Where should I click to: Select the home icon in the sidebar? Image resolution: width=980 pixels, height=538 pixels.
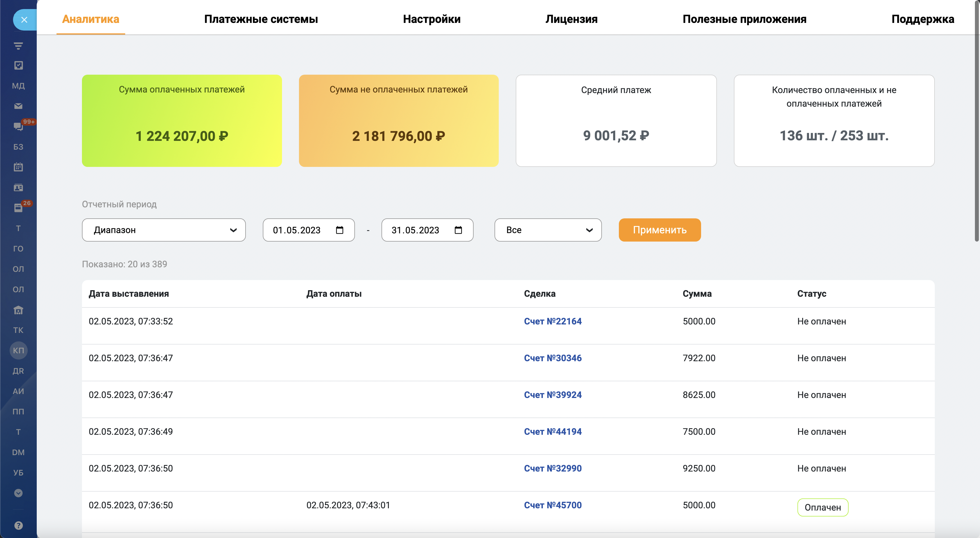click(18, 309)
